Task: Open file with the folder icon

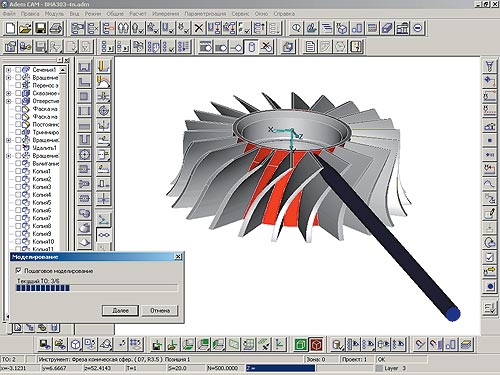Action: click(x=25, y=28)
